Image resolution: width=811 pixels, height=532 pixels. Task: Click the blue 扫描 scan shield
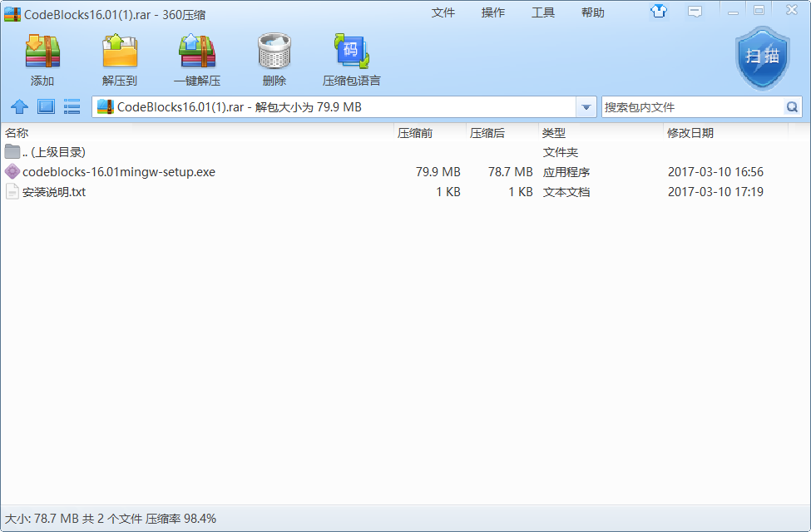pos(762,57)
